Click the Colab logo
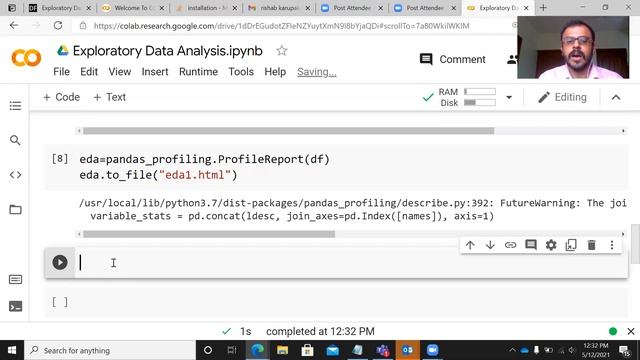This screenshot has width=640, height=360. tap(26, 58)
